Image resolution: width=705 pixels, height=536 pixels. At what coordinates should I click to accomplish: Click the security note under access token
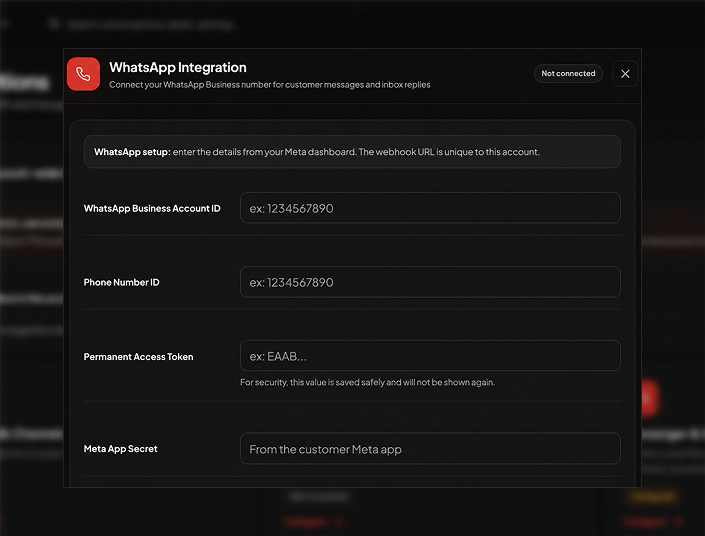coord(367,382)
